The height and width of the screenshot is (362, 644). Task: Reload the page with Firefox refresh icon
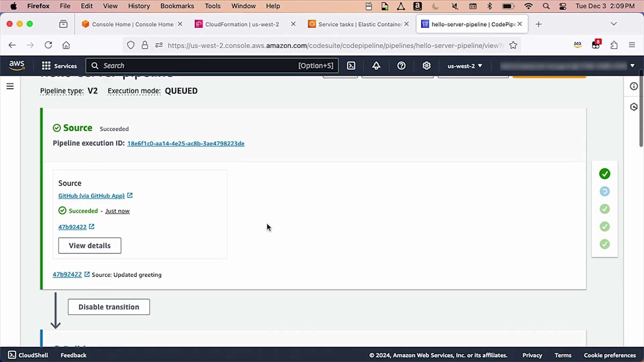point(48,45)
